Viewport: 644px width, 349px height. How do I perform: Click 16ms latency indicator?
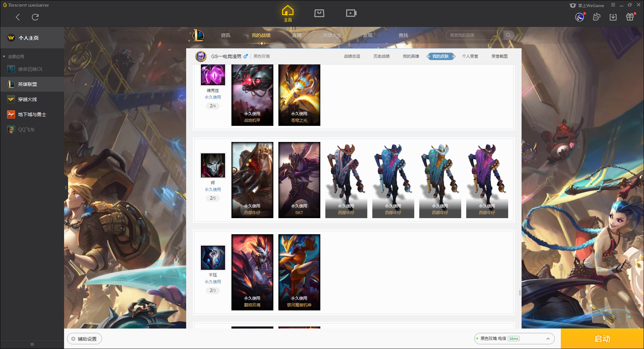pos(514,339)
